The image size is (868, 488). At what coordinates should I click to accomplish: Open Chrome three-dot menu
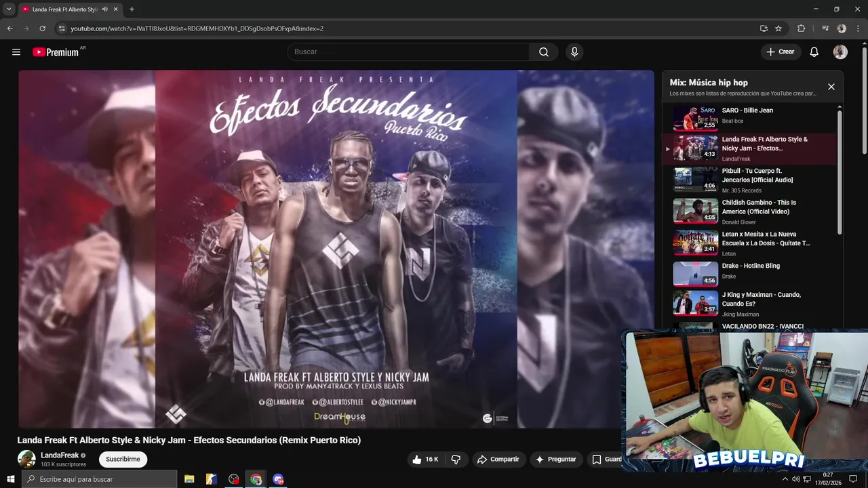coord(857,28)
